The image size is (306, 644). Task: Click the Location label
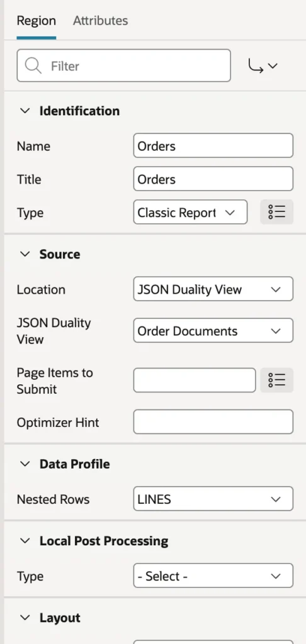click(41, 289)
